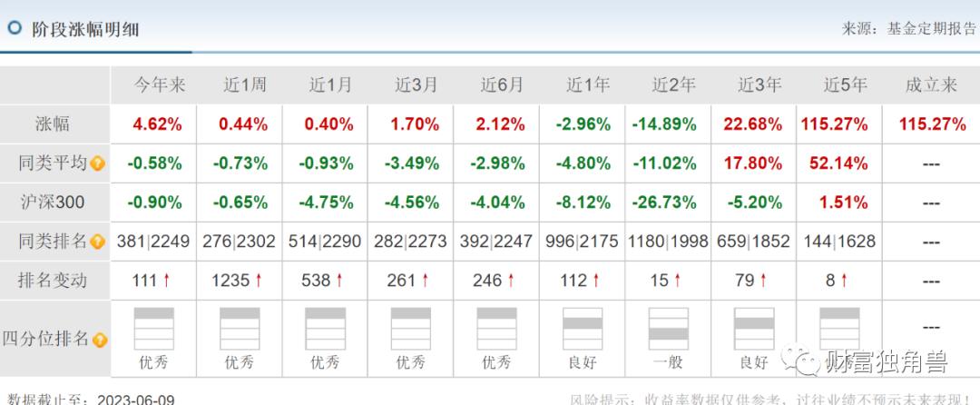Click the help icon beside 同类平均
The width and height of the screenshot is (980, 405).
tap(98, 164)
